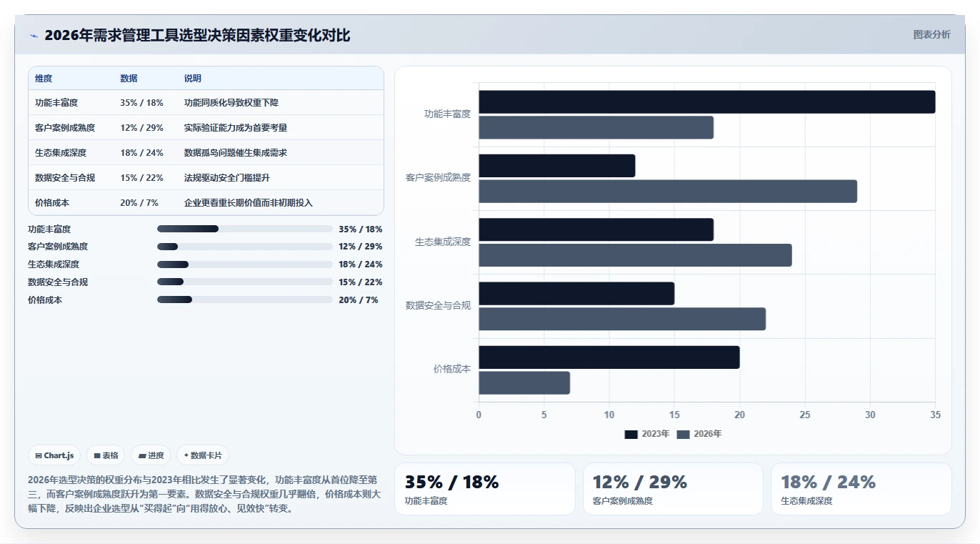Click the 2026年 bar for 功能丰富度 in chart
The height and width of the screenshot is (544, 980).
[x=596, y=127]
